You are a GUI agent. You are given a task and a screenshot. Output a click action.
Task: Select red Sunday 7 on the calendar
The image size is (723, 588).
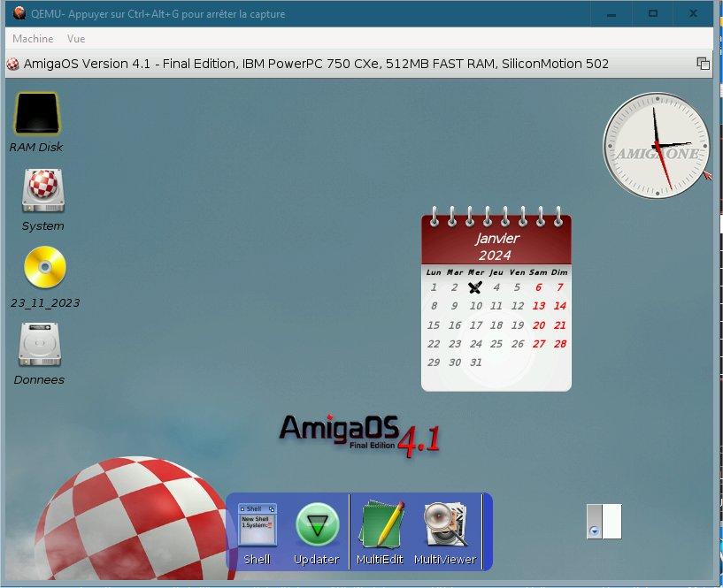point(560,287)
